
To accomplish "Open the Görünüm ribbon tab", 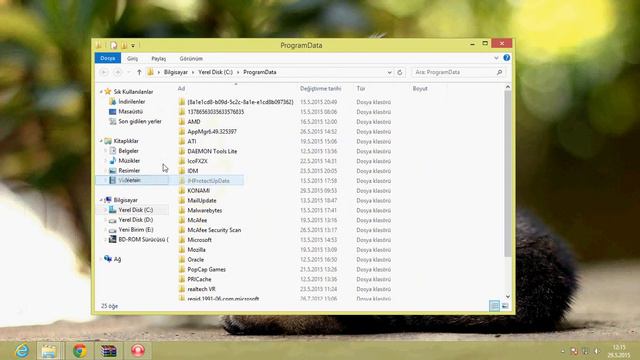I will (x=191, y=58).
